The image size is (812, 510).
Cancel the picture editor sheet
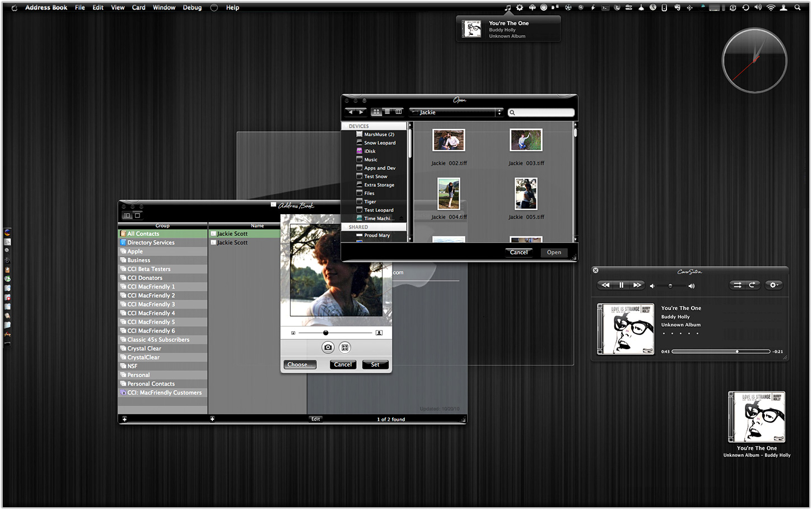point(343,364)
